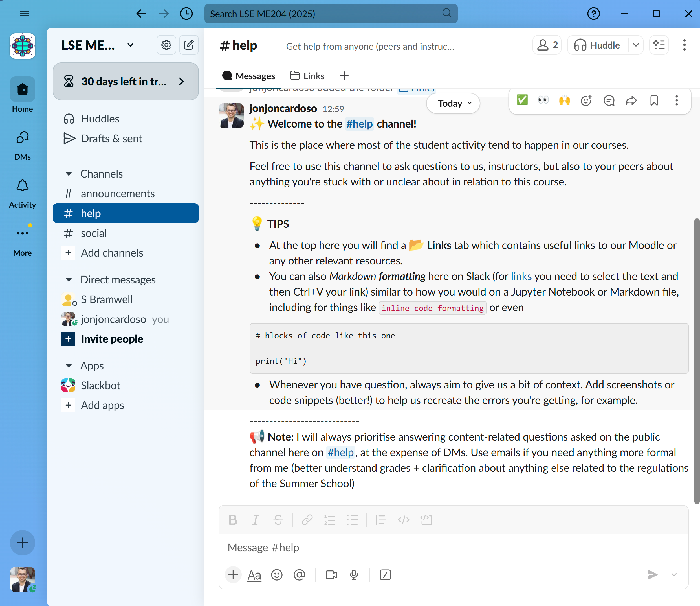The image size is (700, 606).
Task: Open your profile avatar in rail
Action: click(22, 579)
